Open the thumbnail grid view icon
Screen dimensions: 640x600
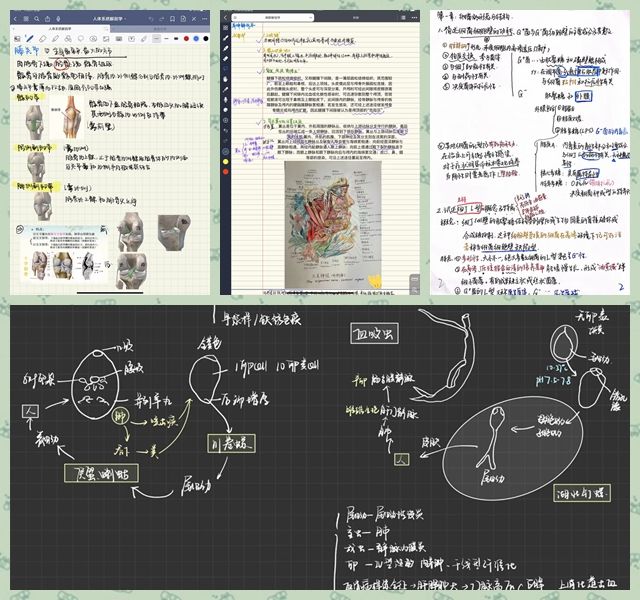[x=26, y=19]
